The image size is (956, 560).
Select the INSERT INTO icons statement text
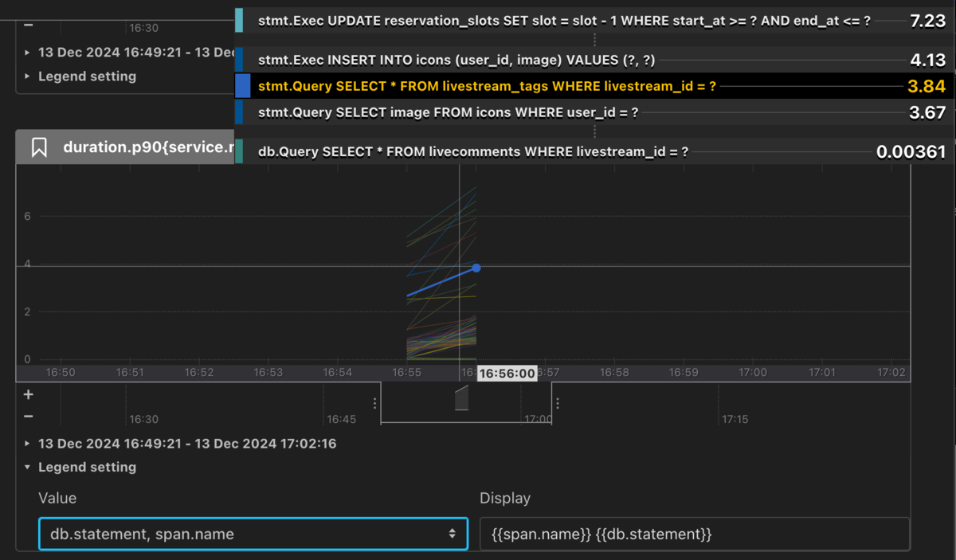tap(456, 60)
